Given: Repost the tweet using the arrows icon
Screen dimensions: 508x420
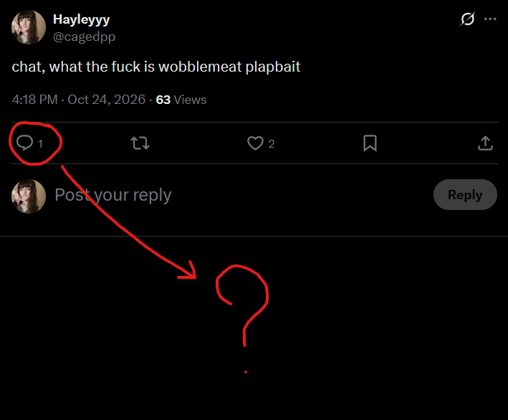Looking at the screenshot, I should (140, 143).
